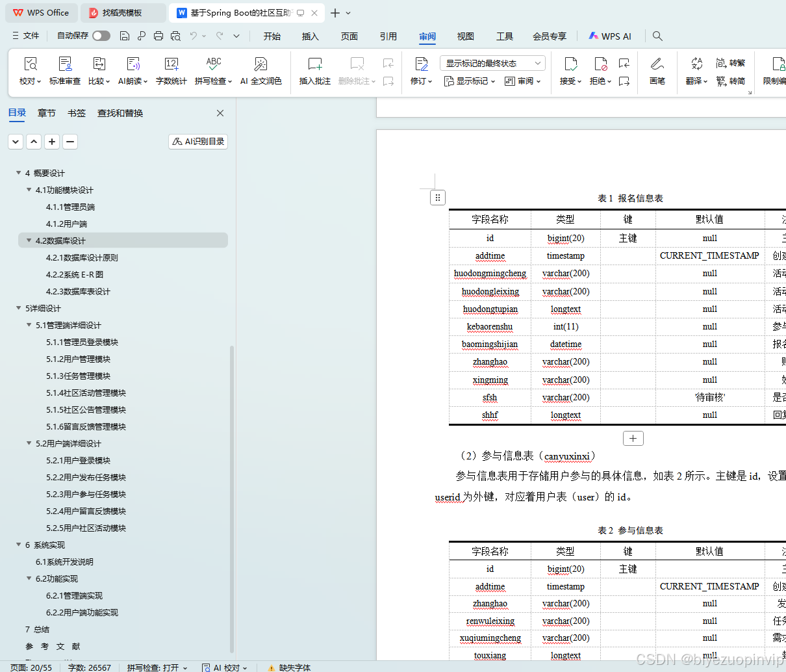The height and width of the screenshot is (672, 786).
Task: Click the 缺失字体 warning
Action: pyautogui.click(x=289, y=667)
